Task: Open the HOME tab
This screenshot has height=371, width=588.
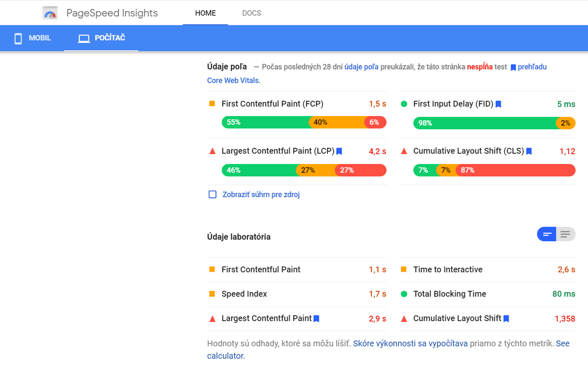Action: pos(205,13)
